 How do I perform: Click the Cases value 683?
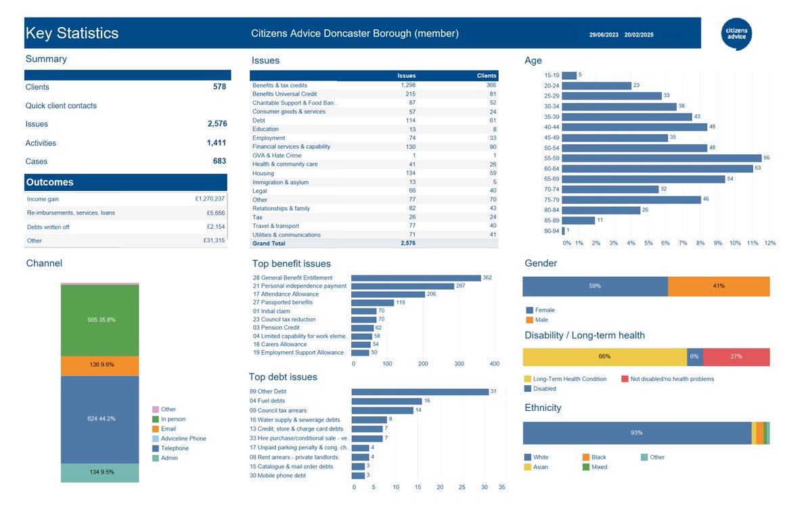(x=219, y=162)
